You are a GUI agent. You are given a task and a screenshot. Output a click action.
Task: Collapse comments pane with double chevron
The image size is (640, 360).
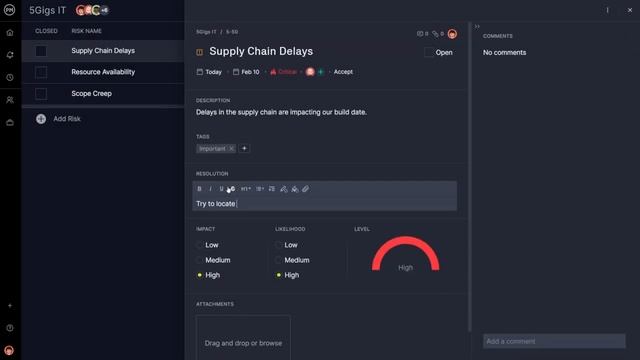pyautogui.click(x=477, y=27)
